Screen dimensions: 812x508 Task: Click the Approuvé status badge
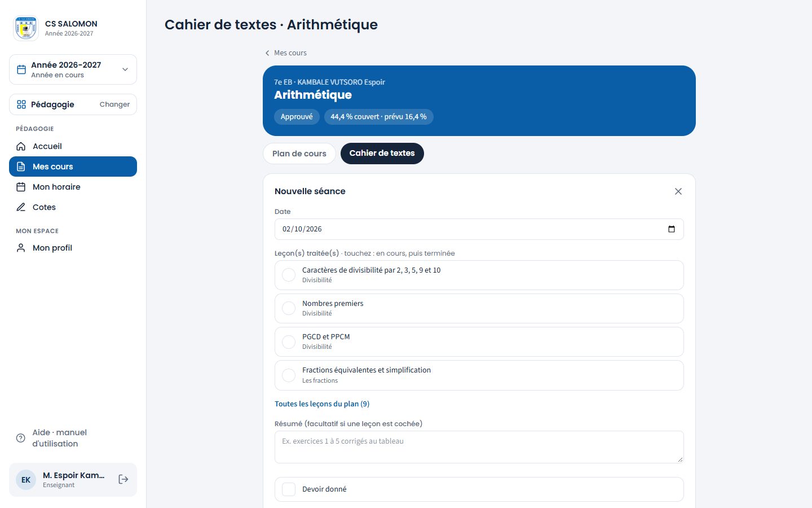[297, 117]
